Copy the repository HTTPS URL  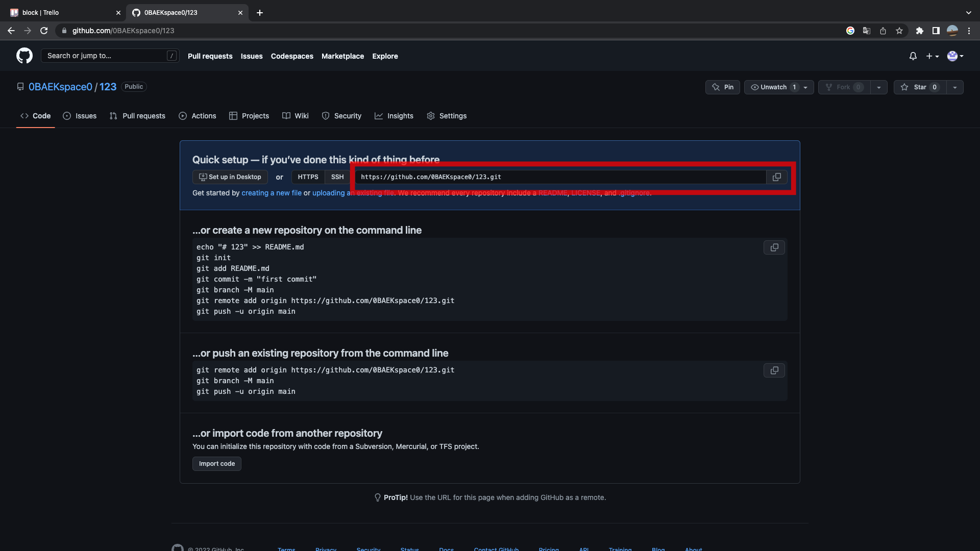(x=776, y=177)
